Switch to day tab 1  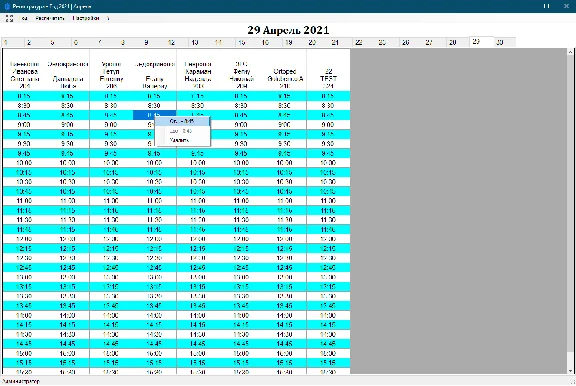tap(12, 43)
